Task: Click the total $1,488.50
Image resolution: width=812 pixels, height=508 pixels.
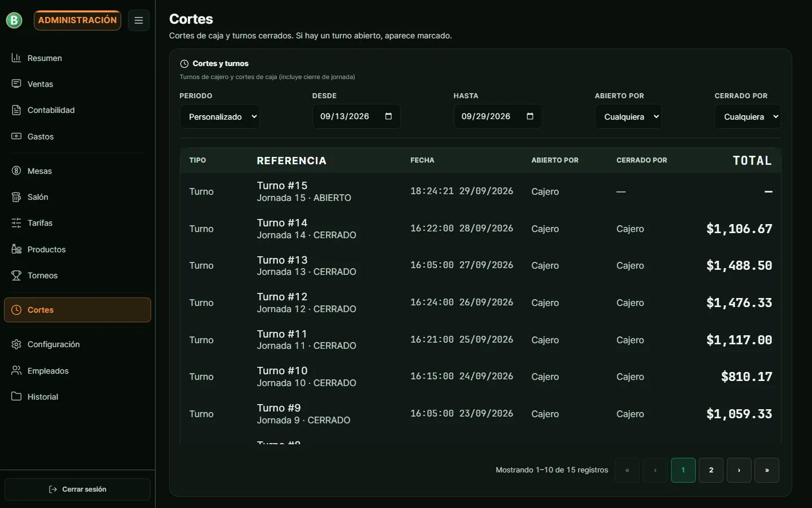Action: point(739,266)
